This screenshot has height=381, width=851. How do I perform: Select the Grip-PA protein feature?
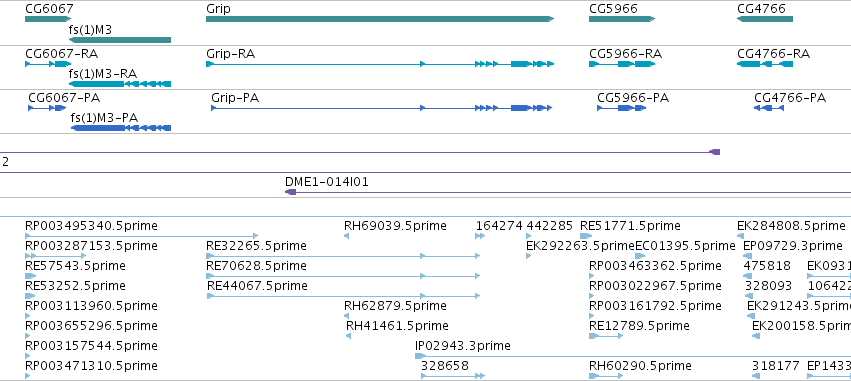click(x=382, y=108)
